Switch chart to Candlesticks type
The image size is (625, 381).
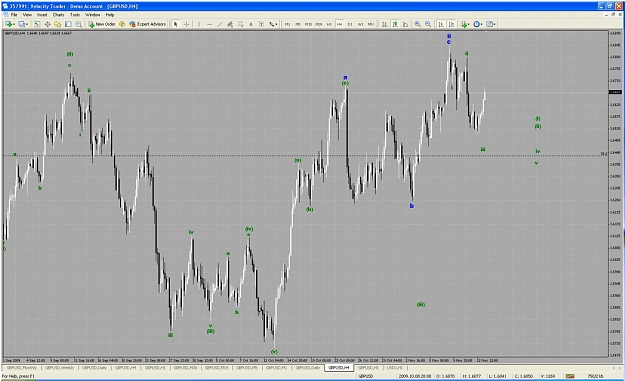(x=395, y=24)
